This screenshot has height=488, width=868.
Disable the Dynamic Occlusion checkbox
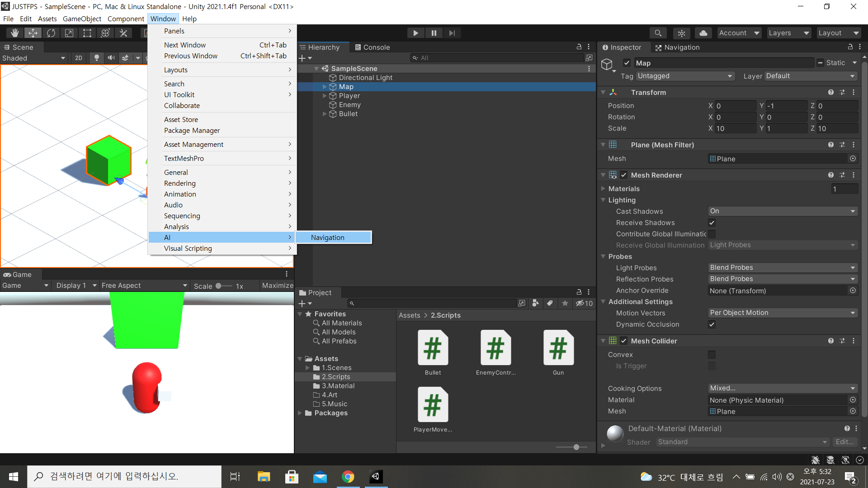712,324
